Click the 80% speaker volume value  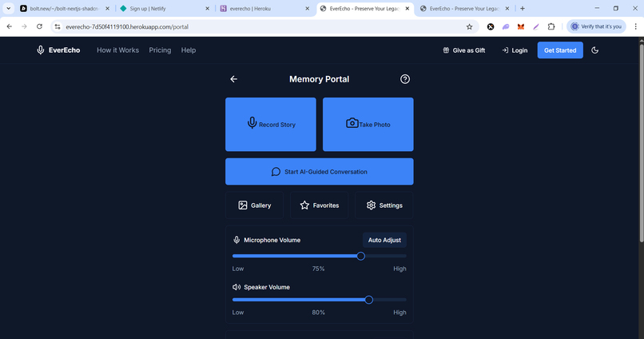pos(318,313)
